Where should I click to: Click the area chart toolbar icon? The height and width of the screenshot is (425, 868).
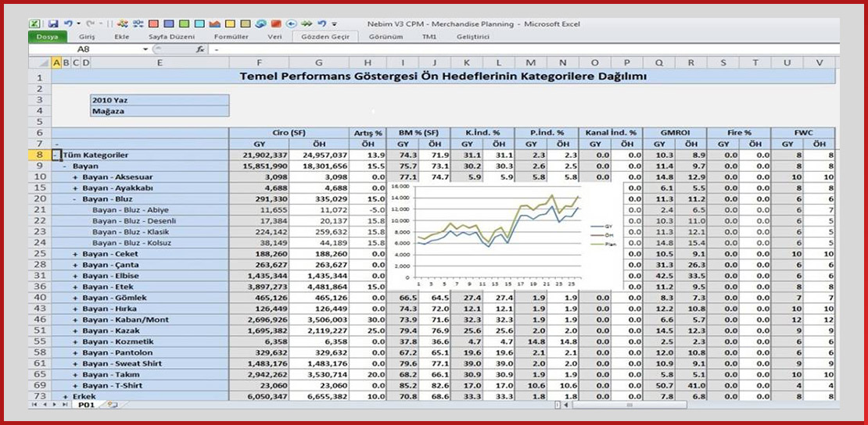point(215,23)
